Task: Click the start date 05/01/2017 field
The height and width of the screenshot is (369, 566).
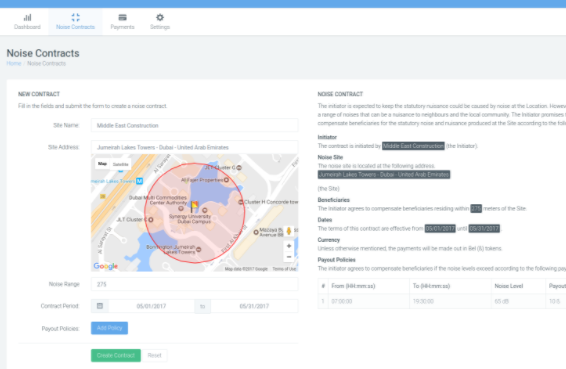Action: [151, 306]
